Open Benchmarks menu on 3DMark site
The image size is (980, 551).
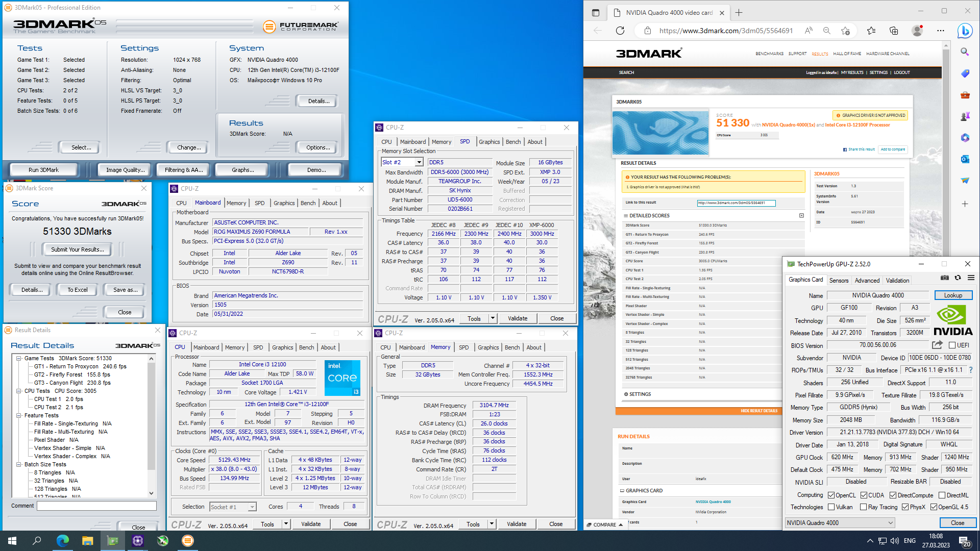pyautogui.click(x=769, y=54)
